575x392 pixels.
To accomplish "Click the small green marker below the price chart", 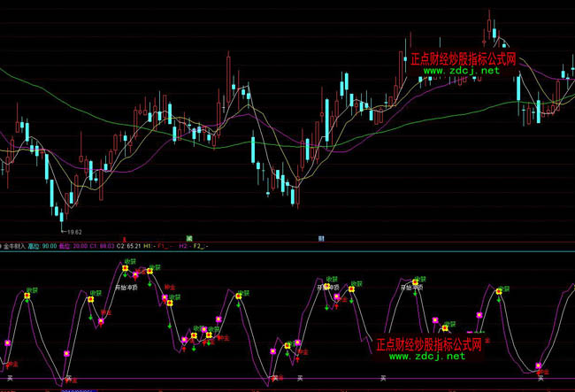I will pyautogui.click(x=189, y=238).
